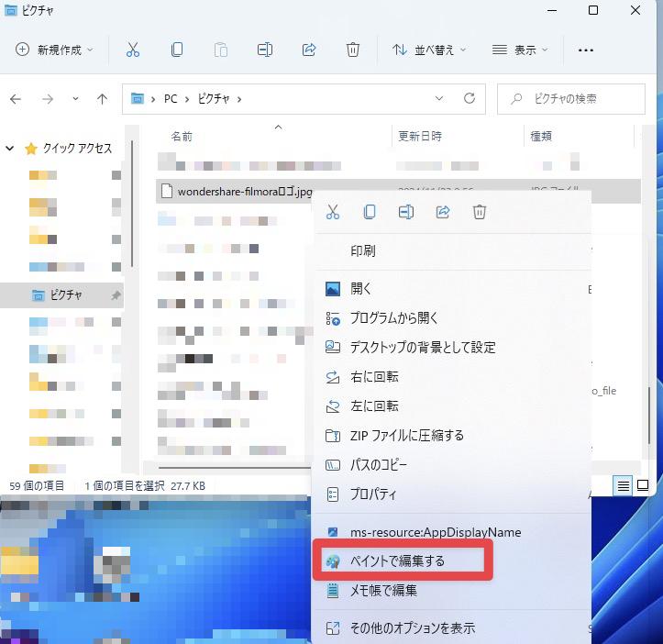Click Cut icon in the context menu

tap(333, 212)
